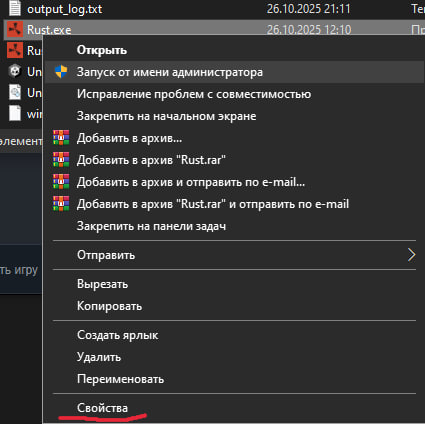Click date "26.10.2025 21:11" of output_log.txt
The height and width of the screenshot is (424, 425).
(309, 9)
